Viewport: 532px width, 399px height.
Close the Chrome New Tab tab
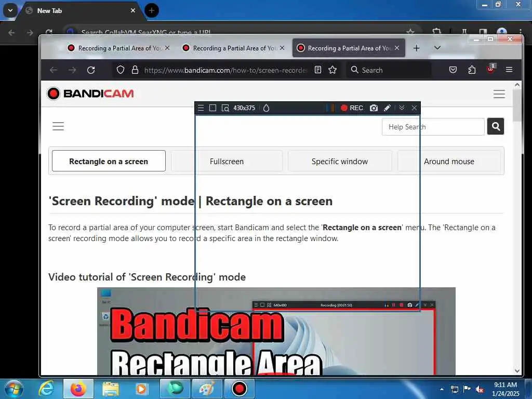coord(133,10)
